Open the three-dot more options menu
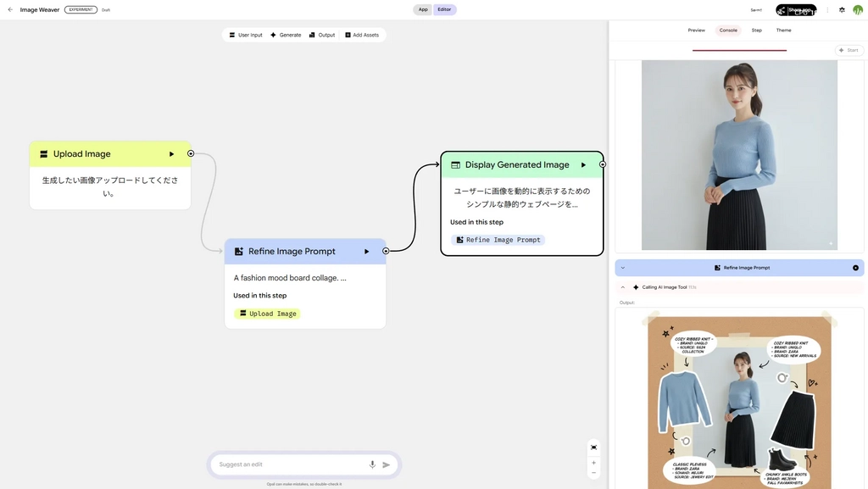868x489 pixels. click(827, 9)
